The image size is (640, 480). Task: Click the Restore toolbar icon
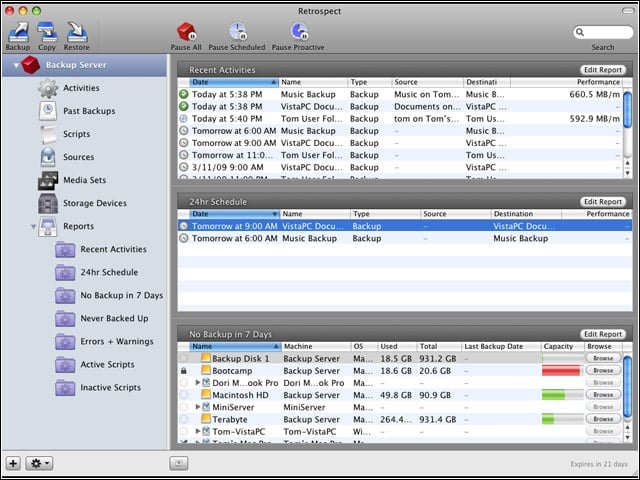(77, 32)
